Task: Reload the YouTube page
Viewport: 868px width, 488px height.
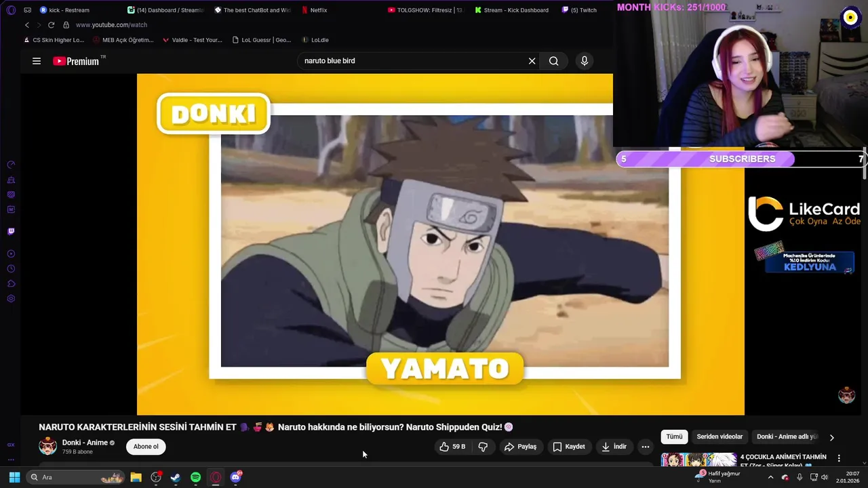Action: tap(51, 25)
